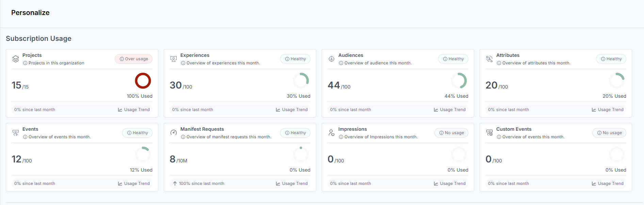This screenshot has height=205, width=644.
Task: Click info icon beside 'Overview of experiences this month'
Action: click(x=183, y=63)
